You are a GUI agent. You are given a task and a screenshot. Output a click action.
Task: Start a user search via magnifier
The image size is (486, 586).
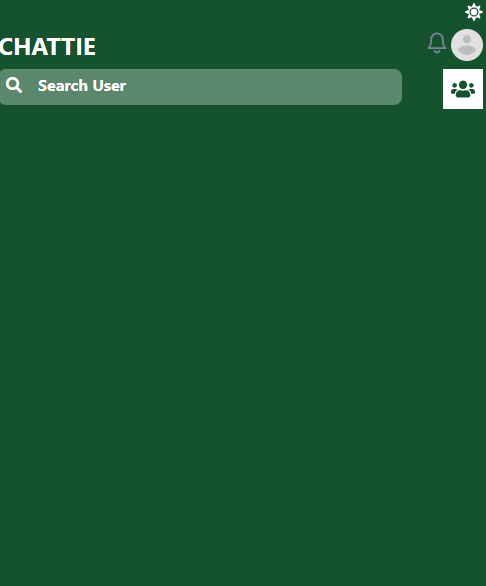14,85
